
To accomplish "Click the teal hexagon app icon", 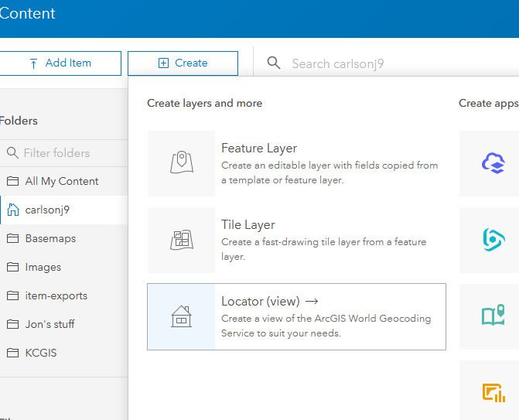I will click(493, 240).
